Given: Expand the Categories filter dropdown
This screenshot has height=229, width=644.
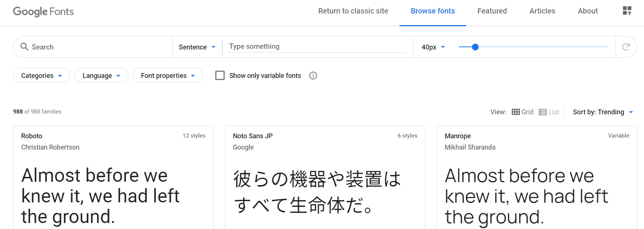Looking at the screenshot, I should (x=42, y=76).
